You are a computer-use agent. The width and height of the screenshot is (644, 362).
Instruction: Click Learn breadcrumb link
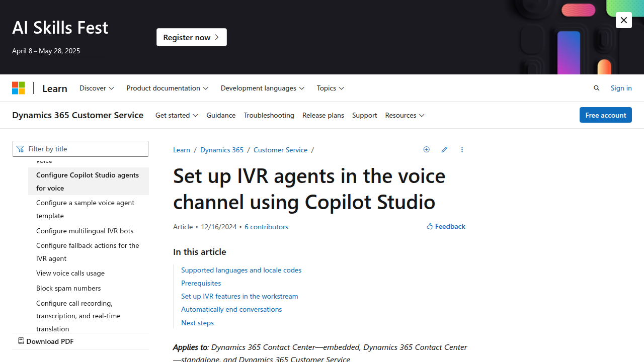[182, 150]
